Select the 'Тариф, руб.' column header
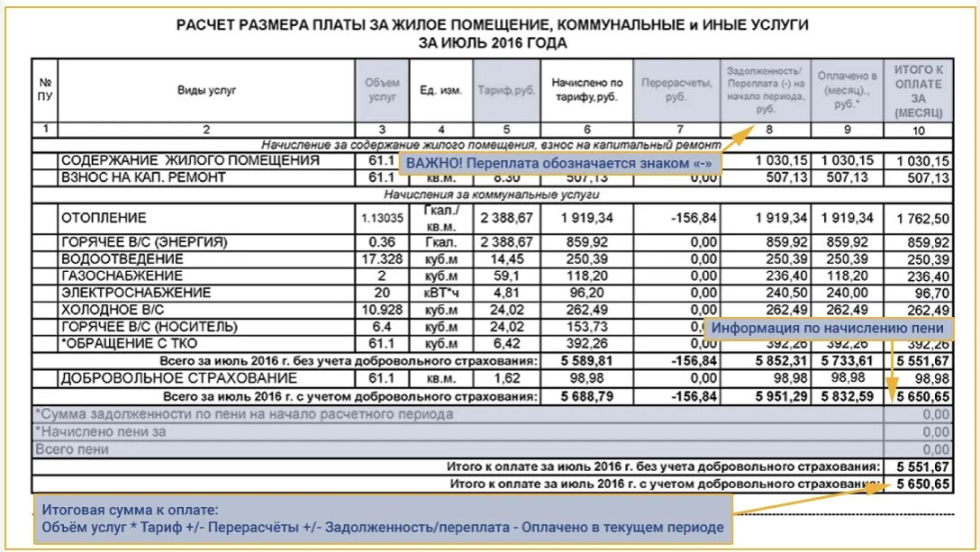980x552 pixels. tap(506, 90)
